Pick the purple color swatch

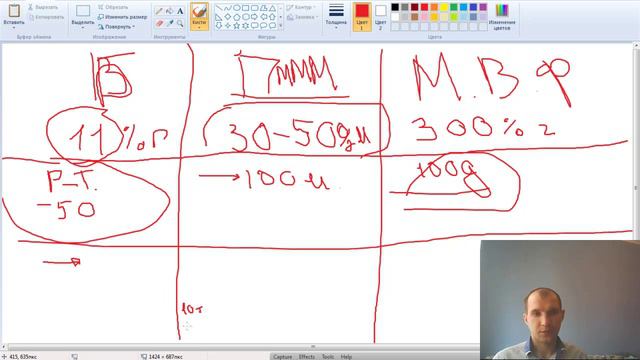pyautogui.click(x=483, y=7)
